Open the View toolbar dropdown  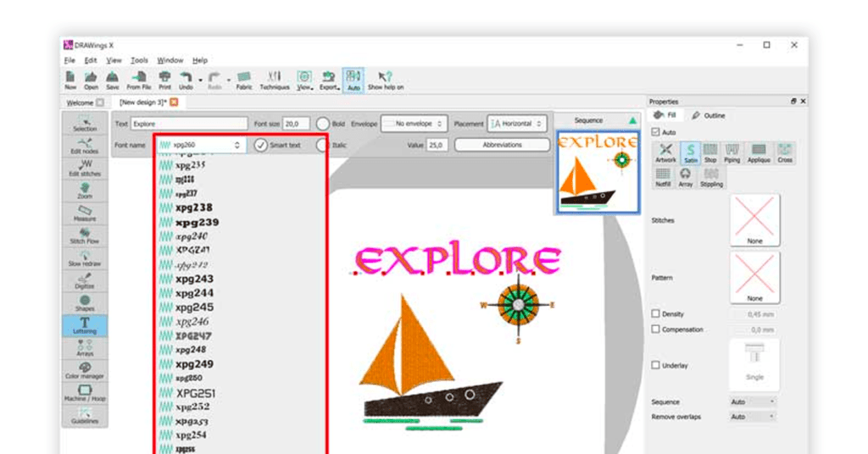(x=304, y=80)
